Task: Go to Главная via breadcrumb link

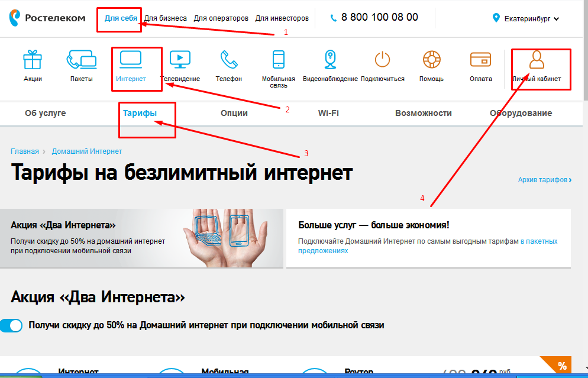Action: click(x=24, y=151)
